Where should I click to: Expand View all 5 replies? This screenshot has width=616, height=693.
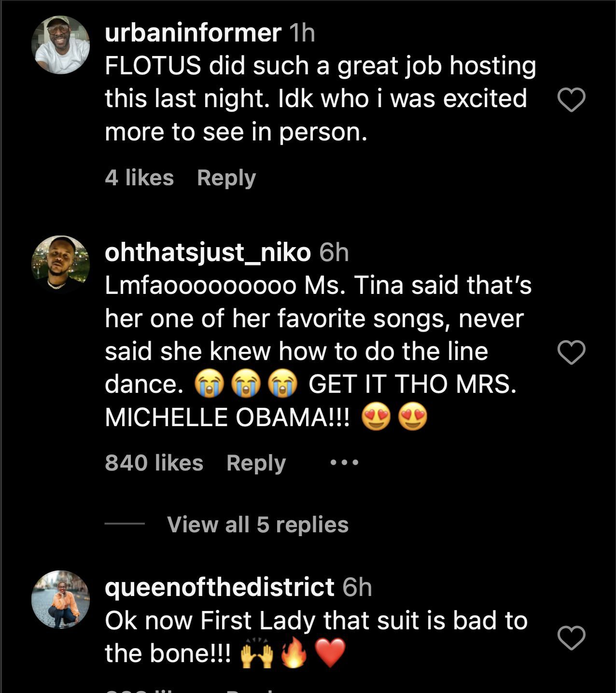(x=257, y=525)
